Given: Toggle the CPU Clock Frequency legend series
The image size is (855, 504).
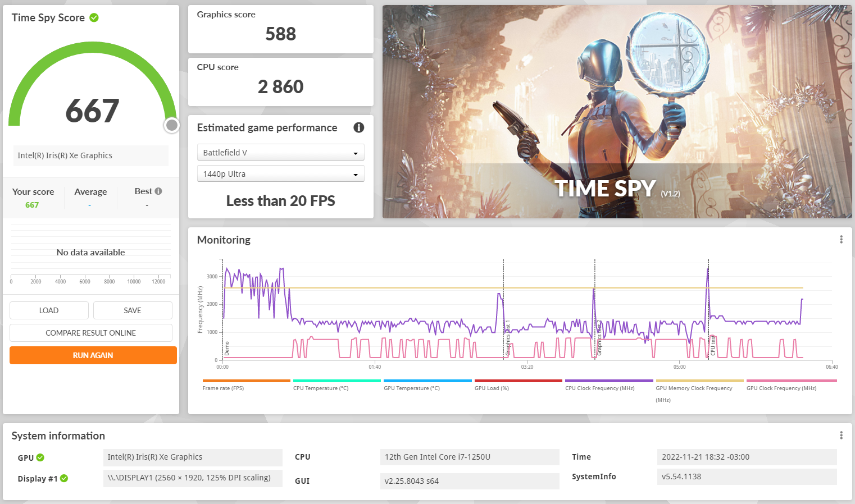Looking at the screenshot, I should coord(600,388).
